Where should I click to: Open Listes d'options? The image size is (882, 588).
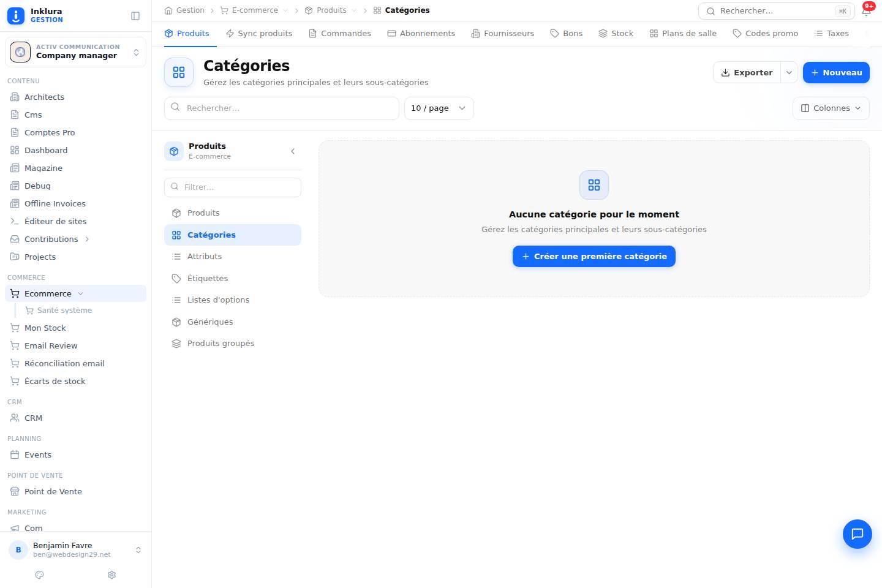pyautogui.click(x=233, y=300)
